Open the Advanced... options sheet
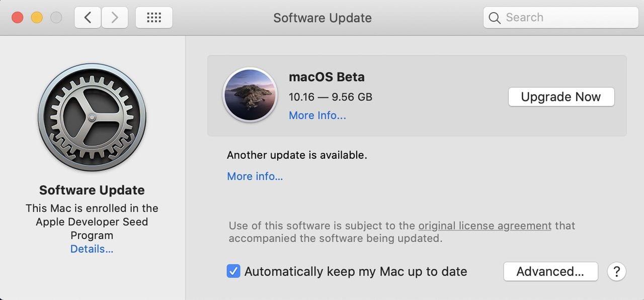Image resolution: width=644 pixels, height=300 pixels. [x=550, y=272]
